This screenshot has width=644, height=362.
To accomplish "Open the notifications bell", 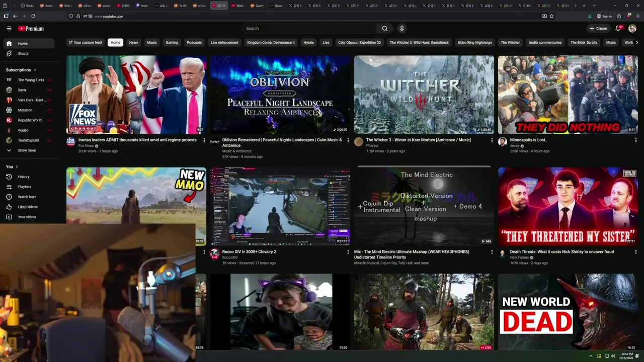I will tap(619, 29).
